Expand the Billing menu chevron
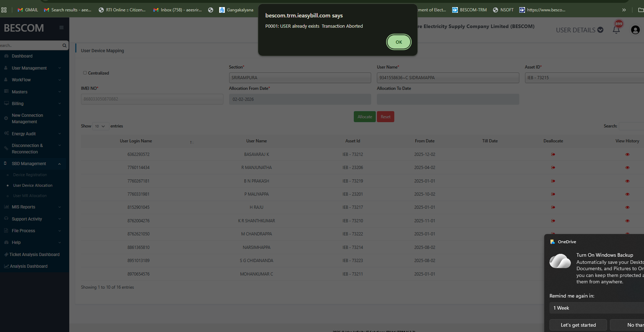 point(60,104)
